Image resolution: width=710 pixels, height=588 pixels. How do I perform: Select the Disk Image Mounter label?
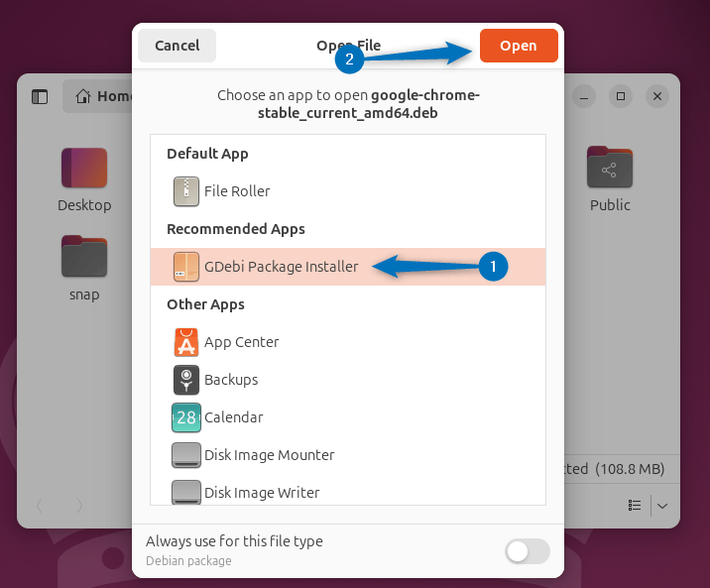(270, 455)
